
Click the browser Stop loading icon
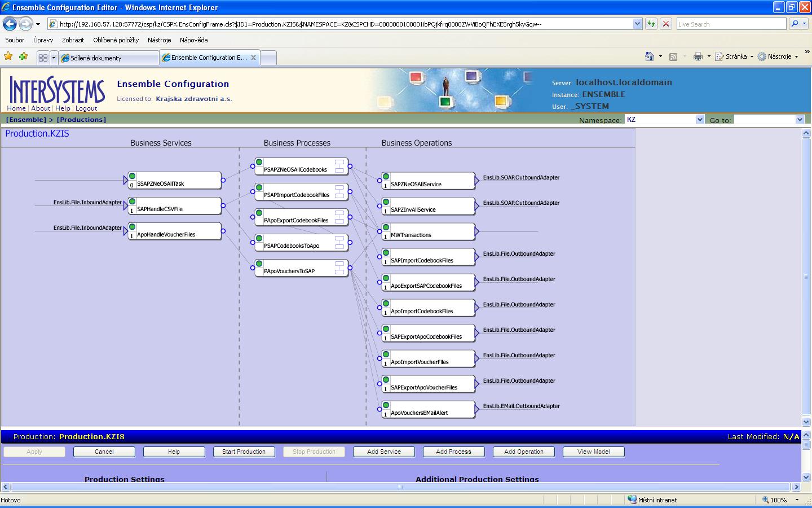click(x=666, y=24)
